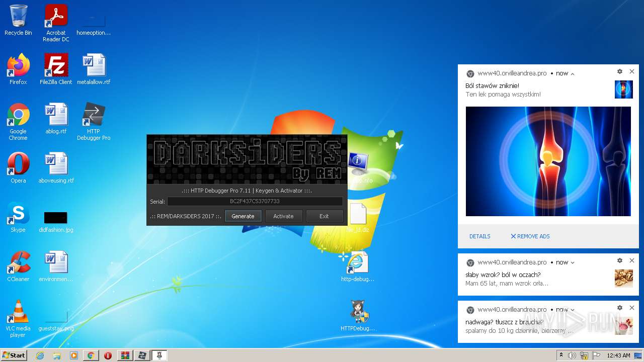Click DETAILS on the notification

pos(479,236)
